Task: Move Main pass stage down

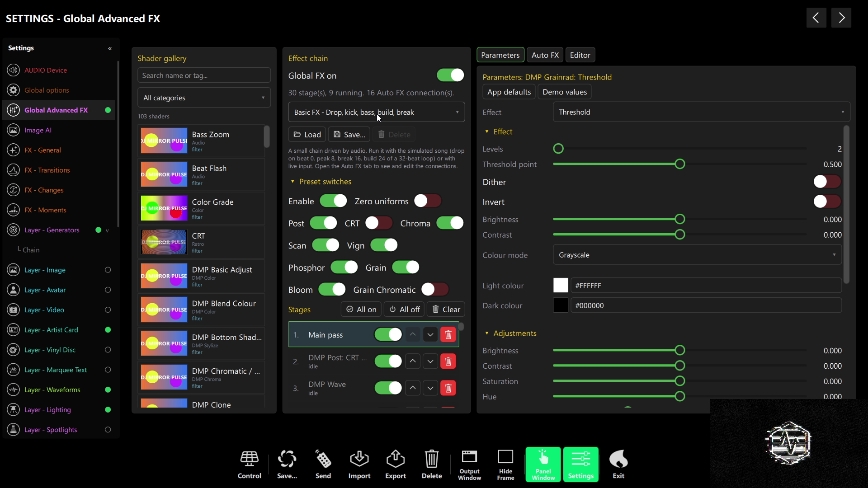Action: [430, 335]
